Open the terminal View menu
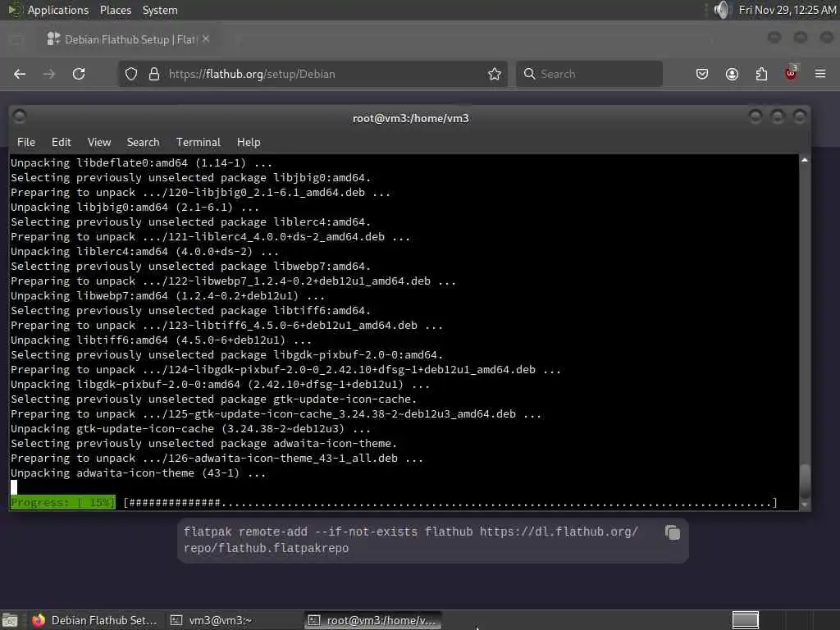This screenshot has height=630, width=840. pyautogui.click(x=99, y=143)
